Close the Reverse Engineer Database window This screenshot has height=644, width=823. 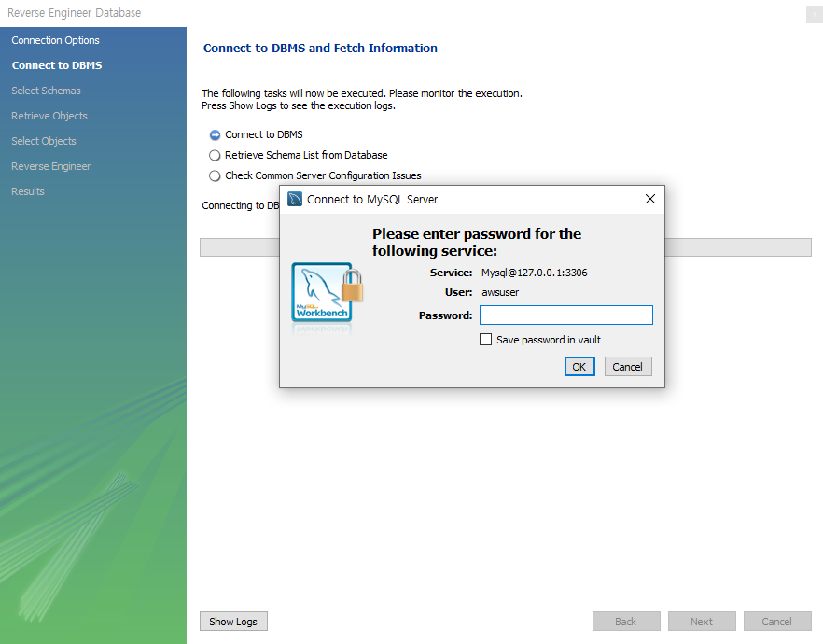tap(814, 14)
